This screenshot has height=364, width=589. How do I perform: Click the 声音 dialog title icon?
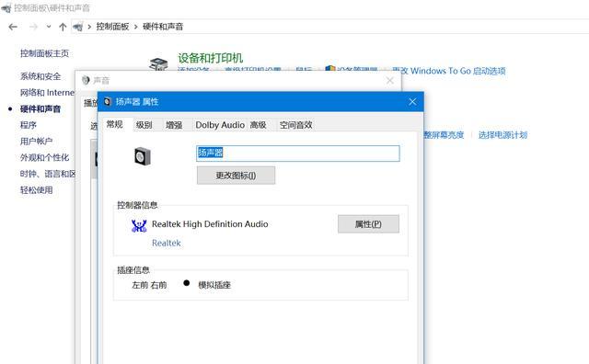pyautogui.click(x=86, y=80)
